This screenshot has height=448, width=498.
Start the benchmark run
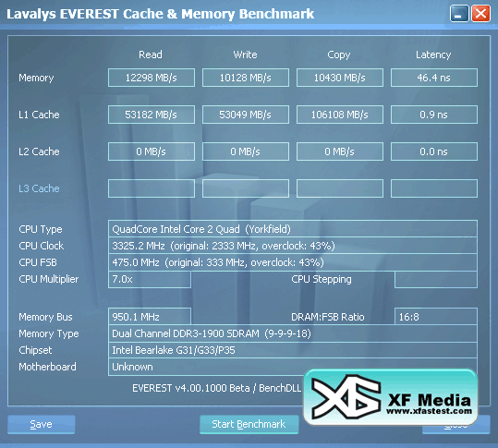[249, 424]
